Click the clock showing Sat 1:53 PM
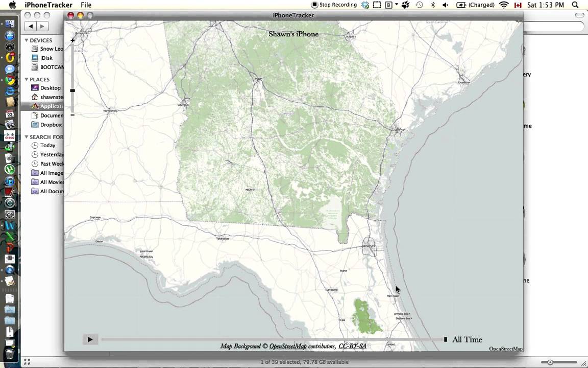 pyautogui.click(x=545, y=5)
